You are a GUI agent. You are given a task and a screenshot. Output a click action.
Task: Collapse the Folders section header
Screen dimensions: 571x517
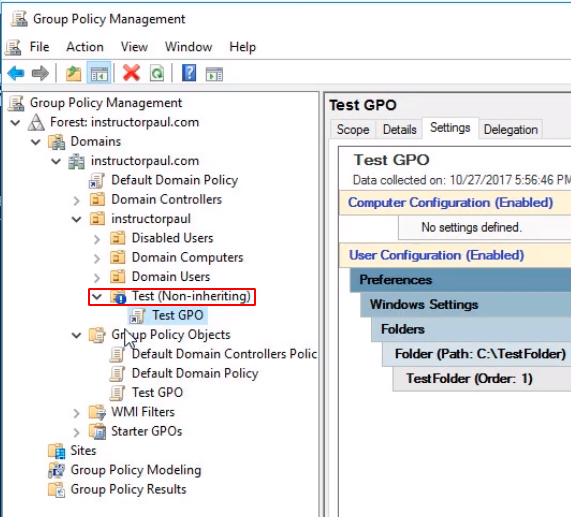[x=471, y=329]
